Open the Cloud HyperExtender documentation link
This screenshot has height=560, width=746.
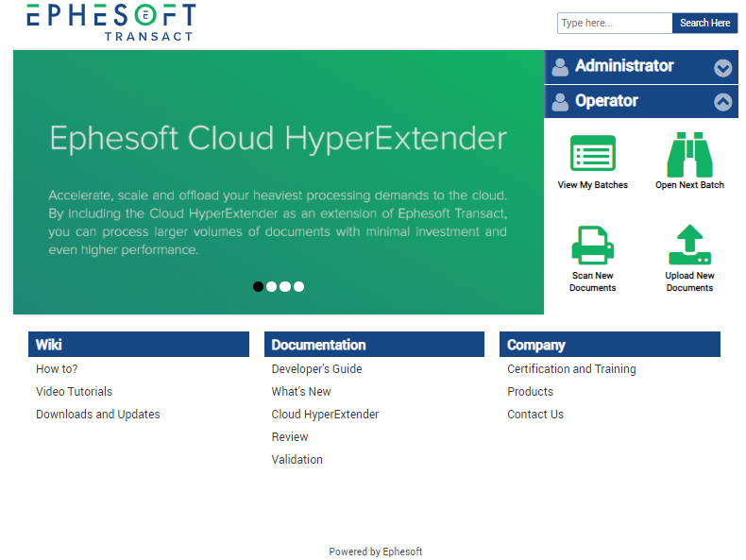click(325, 415)
